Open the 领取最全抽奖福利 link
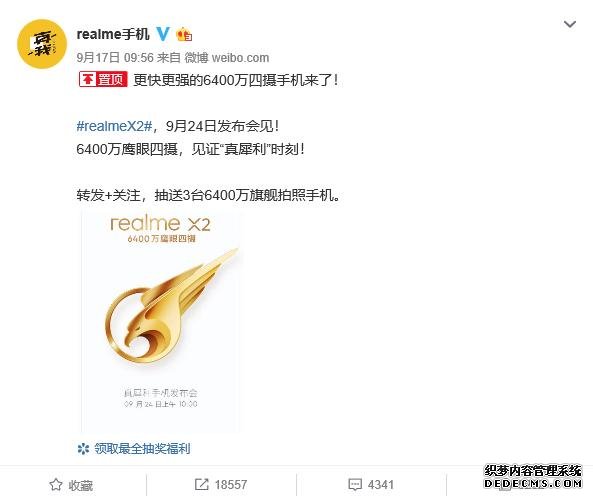This screenshot has width=593, height=498. [142, 449]
